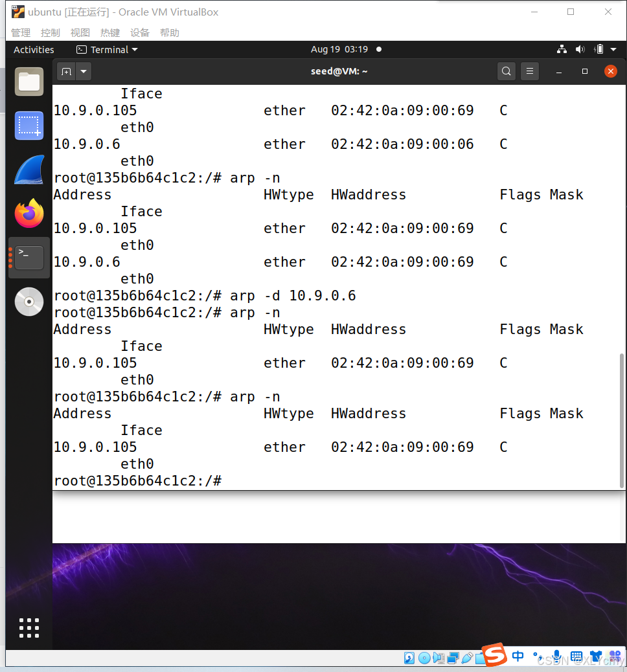Open the 控制 menu in VirtualBox
Viewport: 627px width, 672px height.
click(x=50, y=32)
